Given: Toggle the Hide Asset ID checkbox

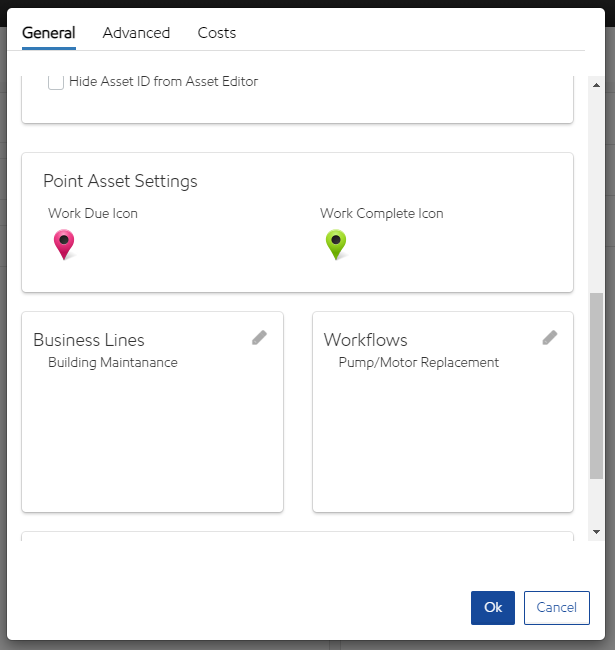Looking at the screenshot, I should 56,82.
